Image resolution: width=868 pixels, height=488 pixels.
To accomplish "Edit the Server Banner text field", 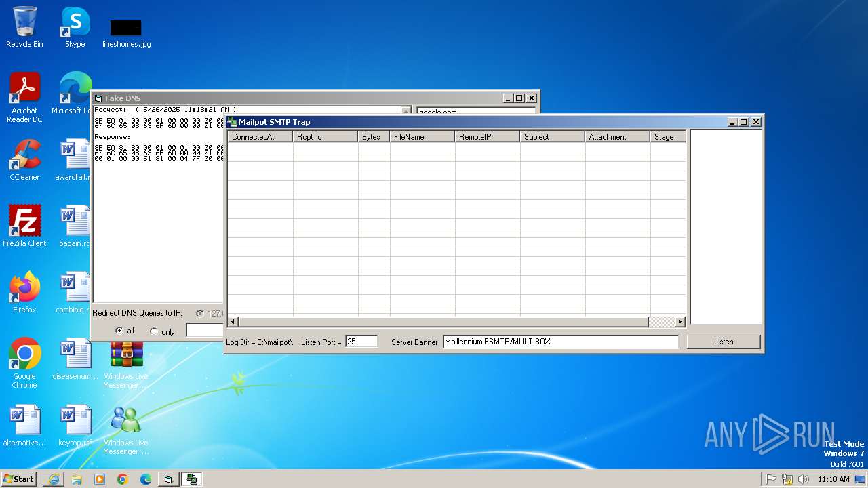I will (x=561, y=342).
